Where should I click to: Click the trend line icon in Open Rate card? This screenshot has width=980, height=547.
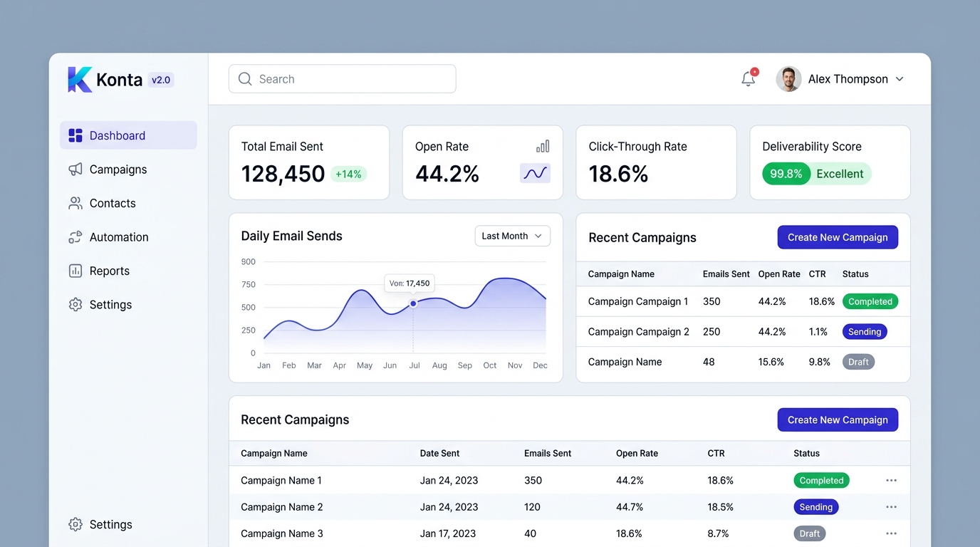(x=535, y=173)
